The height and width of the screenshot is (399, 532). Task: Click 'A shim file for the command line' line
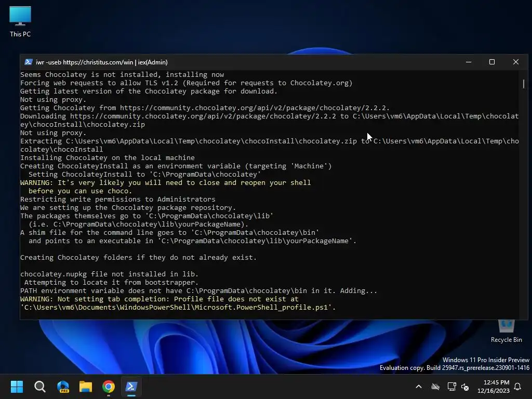coord(170,233)
